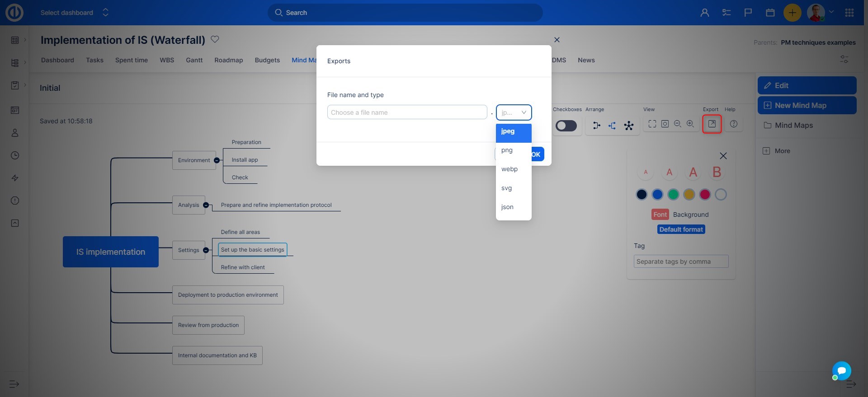
Task: Click the zoom in magnifier icon
Action: pyautogui.click(x=690, y=124)
